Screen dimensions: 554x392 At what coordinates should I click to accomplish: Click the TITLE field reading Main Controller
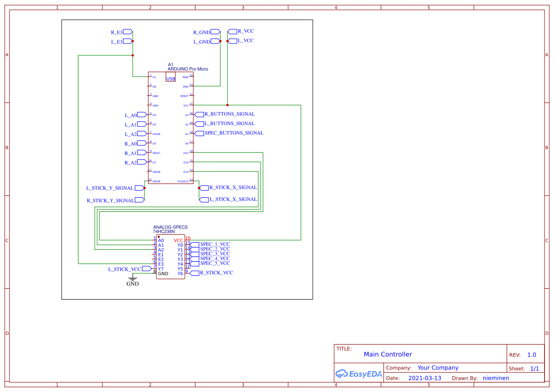point(388,354)
